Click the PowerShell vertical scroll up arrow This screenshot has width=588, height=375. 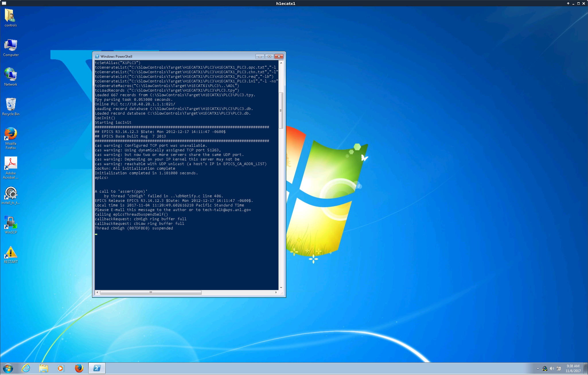click(281, 63)
